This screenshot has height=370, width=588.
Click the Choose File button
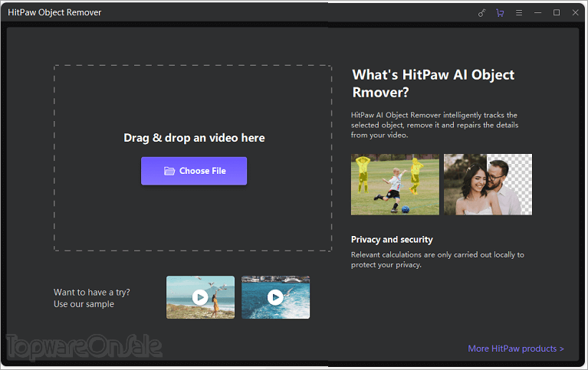pos(194,171)
